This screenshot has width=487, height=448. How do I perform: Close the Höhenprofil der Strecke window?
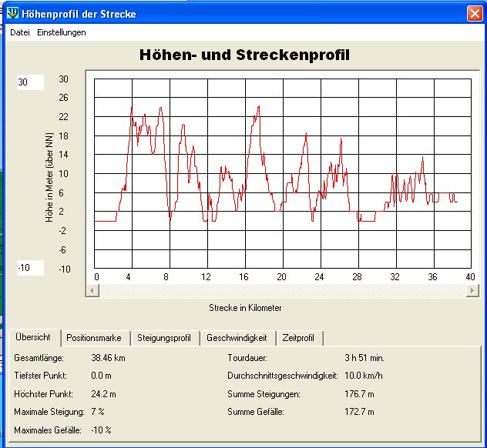coord(474,14)
